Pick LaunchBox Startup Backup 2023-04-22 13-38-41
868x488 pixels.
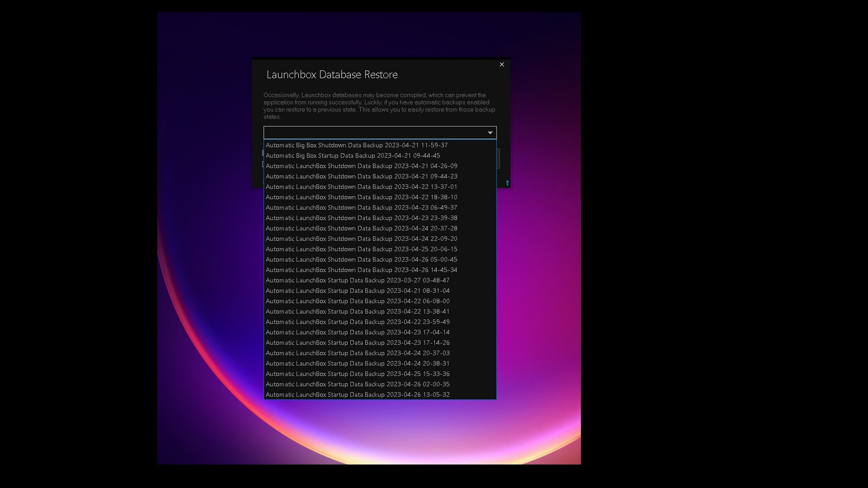pos(380,311)
